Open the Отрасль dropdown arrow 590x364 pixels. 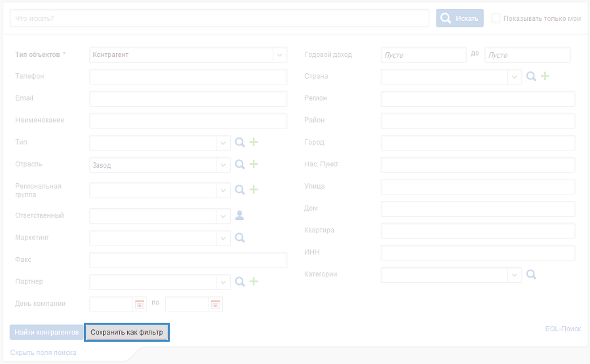(x=224, y=165)
